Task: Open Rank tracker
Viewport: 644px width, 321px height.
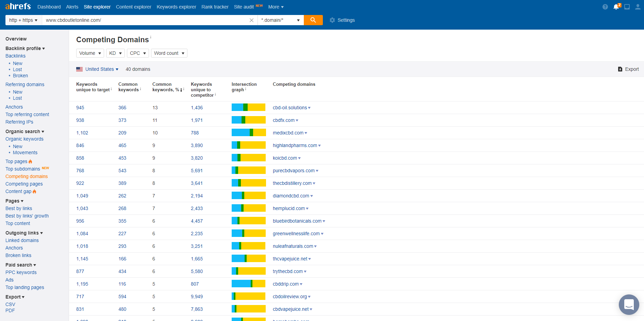Action: tap(215, 7)
